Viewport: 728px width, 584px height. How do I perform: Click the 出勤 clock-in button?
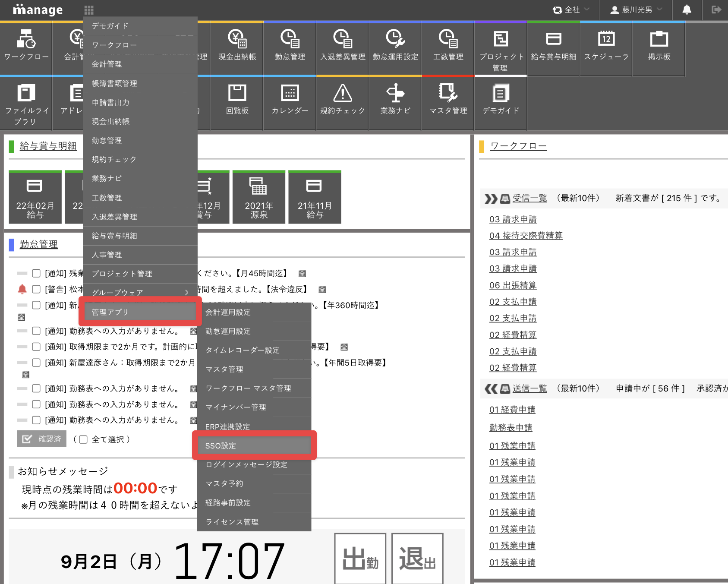pos(360,559)
